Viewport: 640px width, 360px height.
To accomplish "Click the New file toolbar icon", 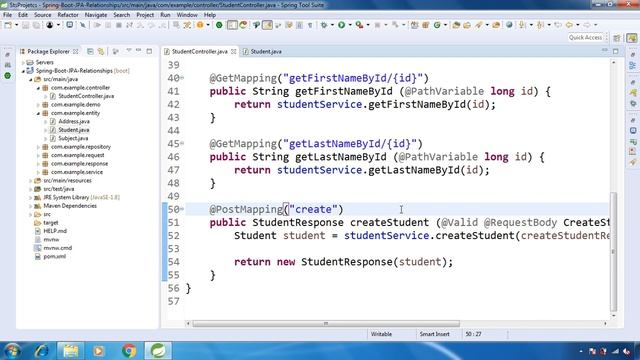I will [8, 25].
